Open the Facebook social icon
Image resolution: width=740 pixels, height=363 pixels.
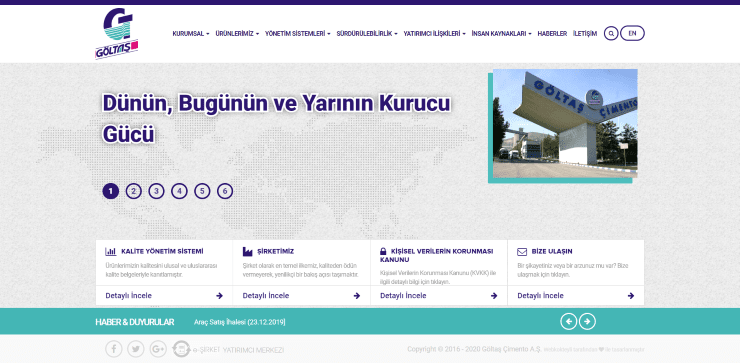point(113,349)
